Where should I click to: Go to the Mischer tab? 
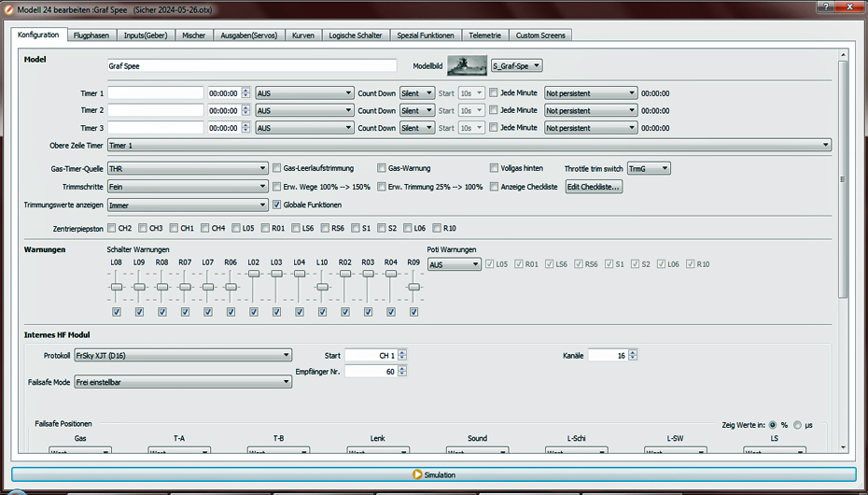[x=194, y=35]
